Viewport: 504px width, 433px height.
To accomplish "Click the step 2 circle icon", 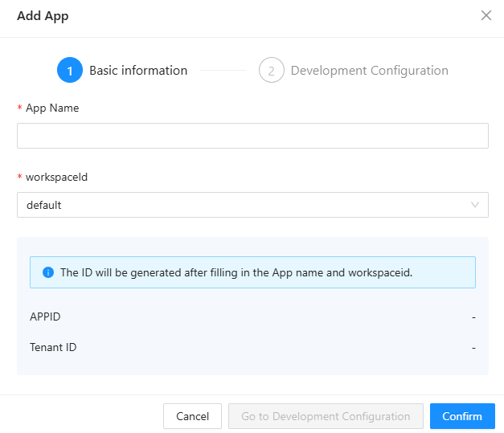I will pyautogui.click(x=272, y=71).
